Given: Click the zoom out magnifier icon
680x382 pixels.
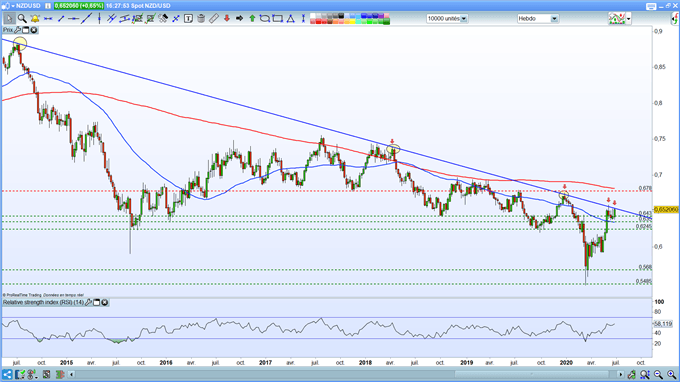Looking at the screenshot, I should [658, 374].
